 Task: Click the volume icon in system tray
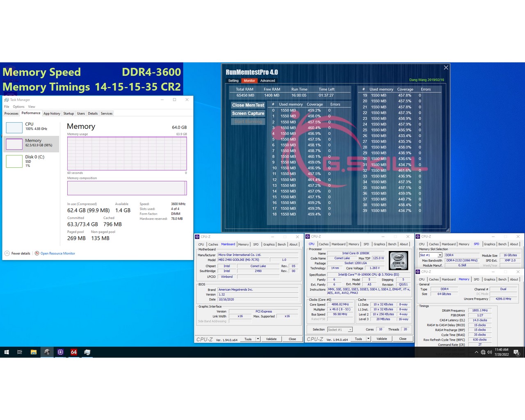(x=489, y=352)
